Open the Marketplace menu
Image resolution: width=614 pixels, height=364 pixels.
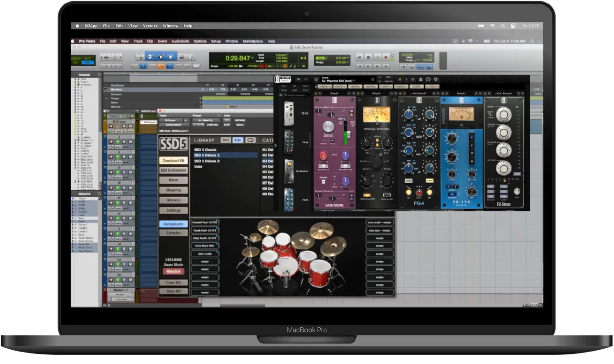253,41
